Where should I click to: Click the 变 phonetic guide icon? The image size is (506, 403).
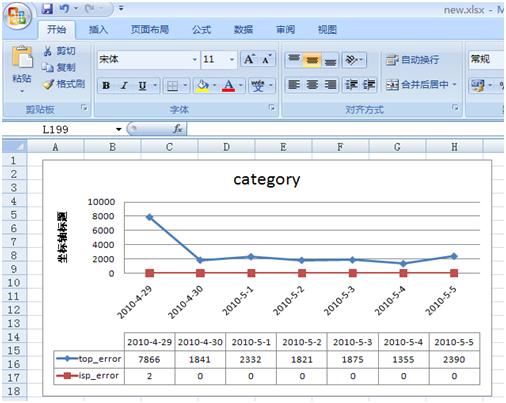(258, 86)
